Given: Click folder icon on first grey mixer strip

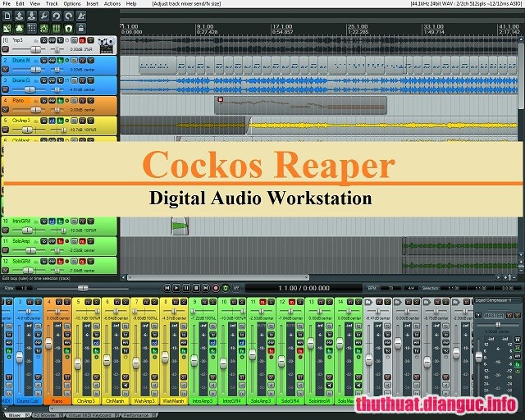Looking at the screenshot, I should pos(368,302).
